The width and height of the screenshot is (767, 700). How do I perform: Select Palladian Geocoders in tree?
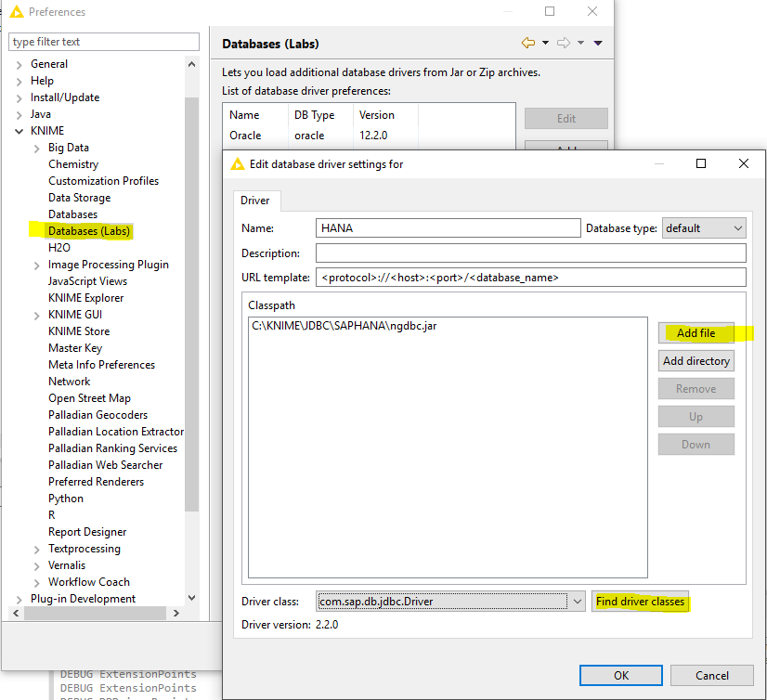pos(97,415)
